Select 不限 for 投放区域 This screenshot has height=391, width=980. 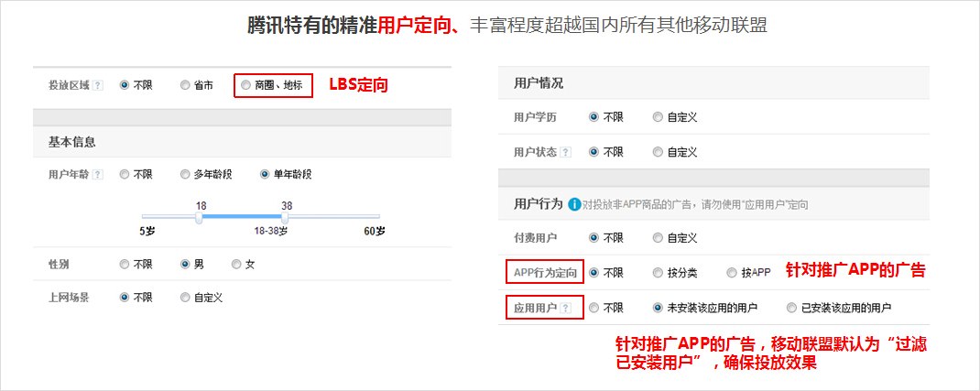124,85
